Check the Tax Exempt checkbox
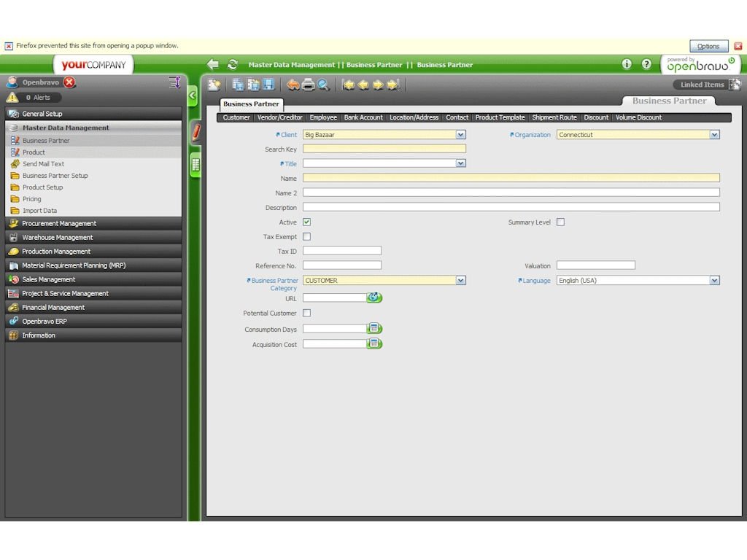The width and height of the screenshot is (747, 560). point(307,237)
